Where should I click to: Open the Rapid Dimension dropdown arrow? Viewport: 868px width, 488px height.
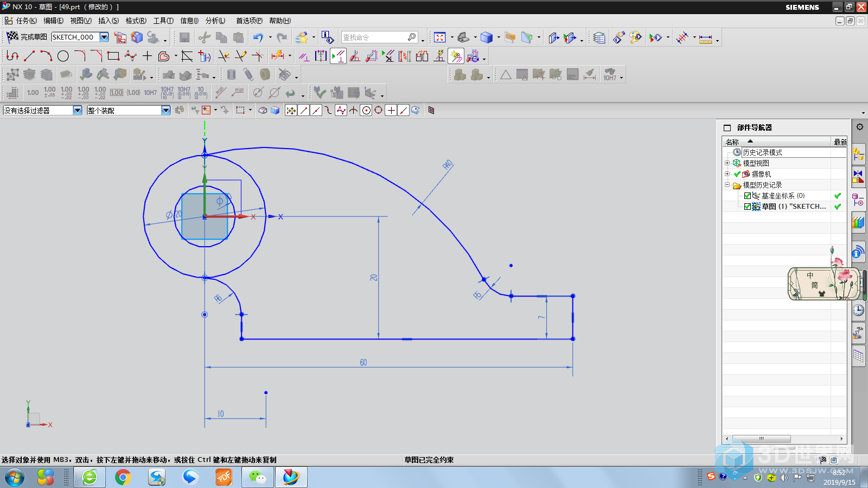[290, 56]
